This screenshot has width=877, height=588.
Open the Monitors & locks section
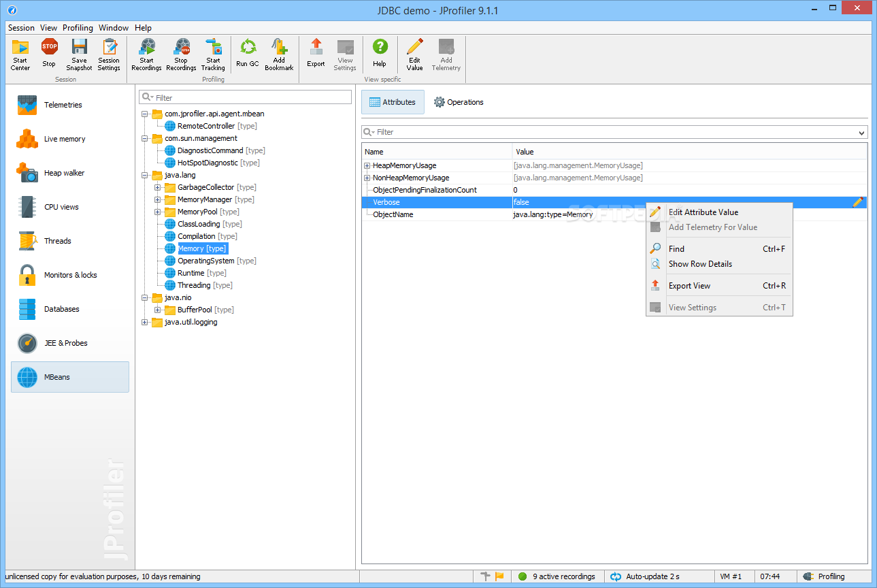point(70,275)
